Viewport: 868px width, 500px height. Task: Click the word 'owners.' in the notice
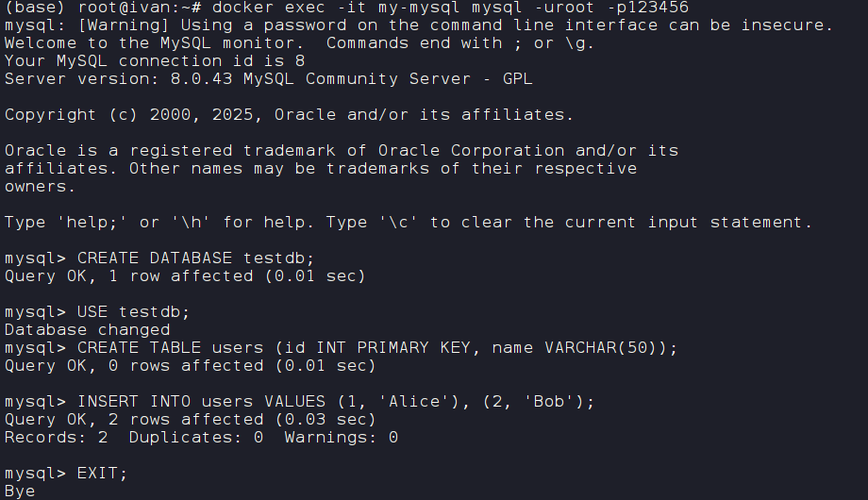coord(40,187)
